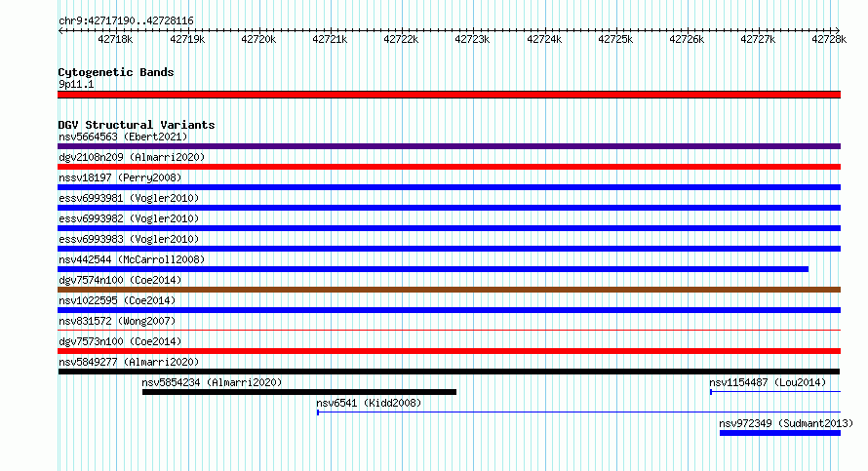Click the nsv1022595 (Coe2014) label
This screenshot has width=868, height=471.
pyautogui.click(x=117, y=300)
